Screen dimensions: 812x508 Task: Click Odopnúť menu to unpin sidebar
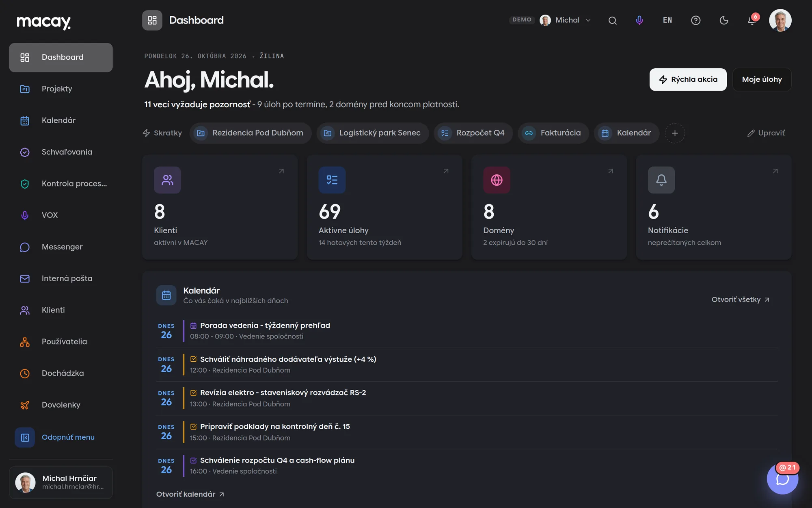click(61, 437)
